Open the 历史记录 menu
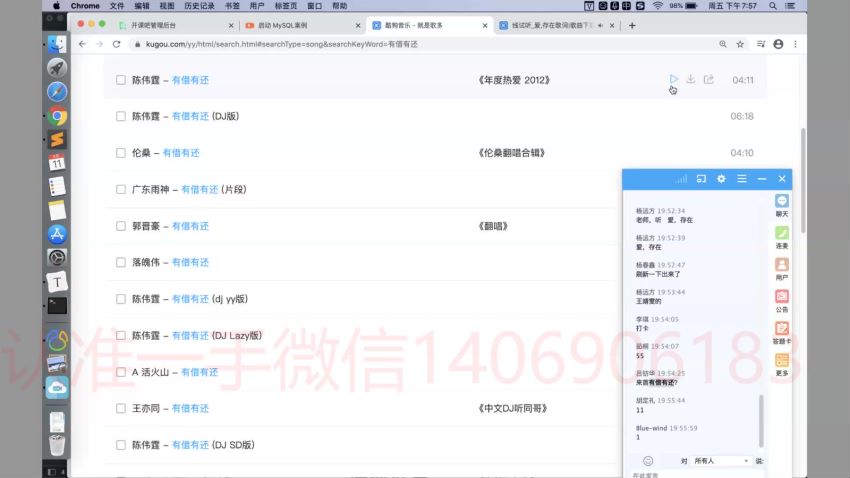The width and height of the screenshot is (850, 478). click(199, 6)
